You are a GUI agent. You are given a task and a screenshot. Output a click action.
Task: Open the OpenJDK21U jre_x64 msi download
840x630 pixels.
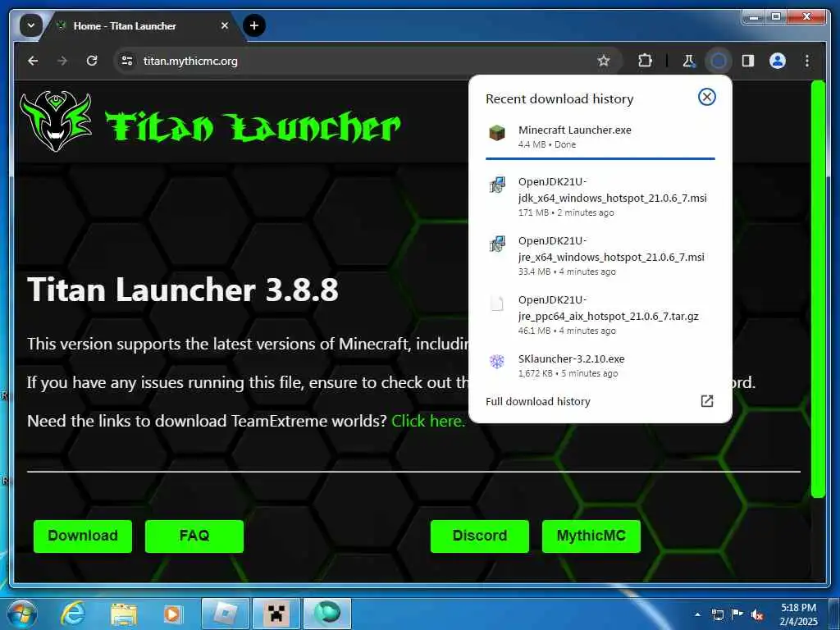(600, 256)
